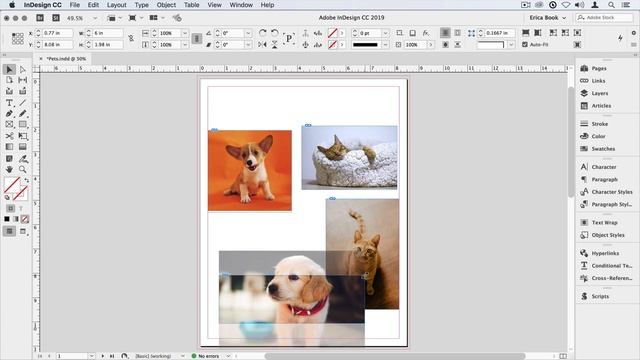Screen dimensions: 640x360
Task: Toggle Auto-Fit checkbox
Action: (x=525, y=44)
